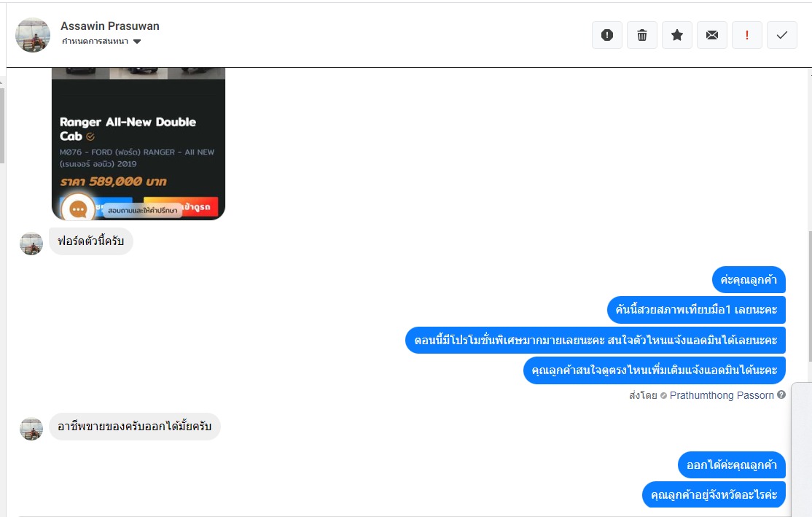Mark conversation as spam with exclamation-octagon icon

pyautogui.click(x=607, y=35)
